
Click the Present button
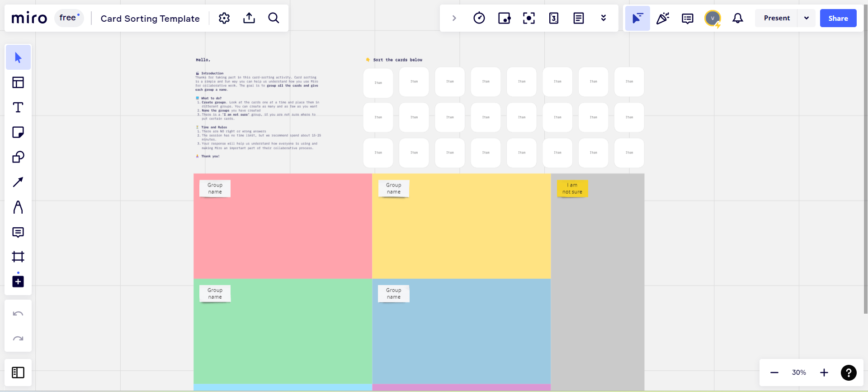coord(777,18)
